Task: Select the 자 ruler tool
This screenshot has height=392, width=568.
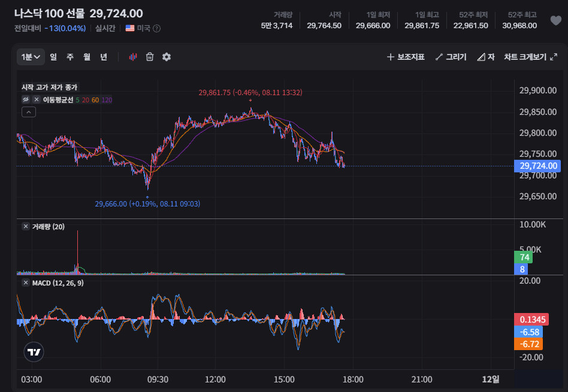Action: click(486, 57)
